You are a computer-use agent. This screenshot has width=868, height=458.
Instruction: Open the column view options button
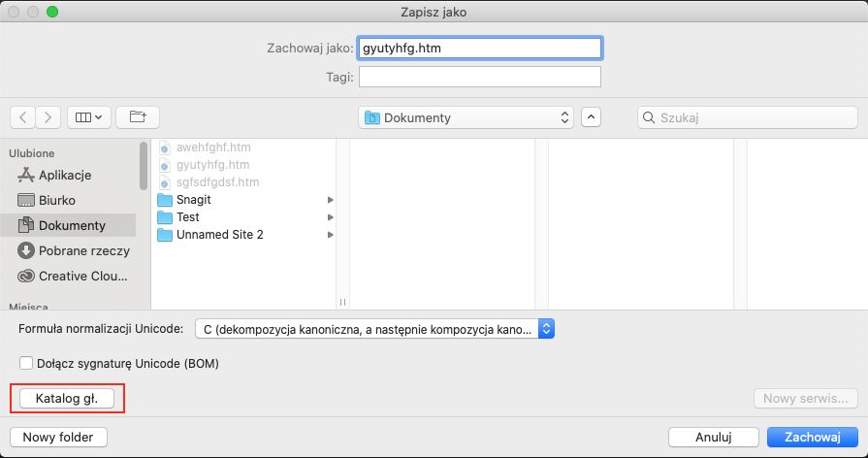pyautogui.click(x=92, y=117)
